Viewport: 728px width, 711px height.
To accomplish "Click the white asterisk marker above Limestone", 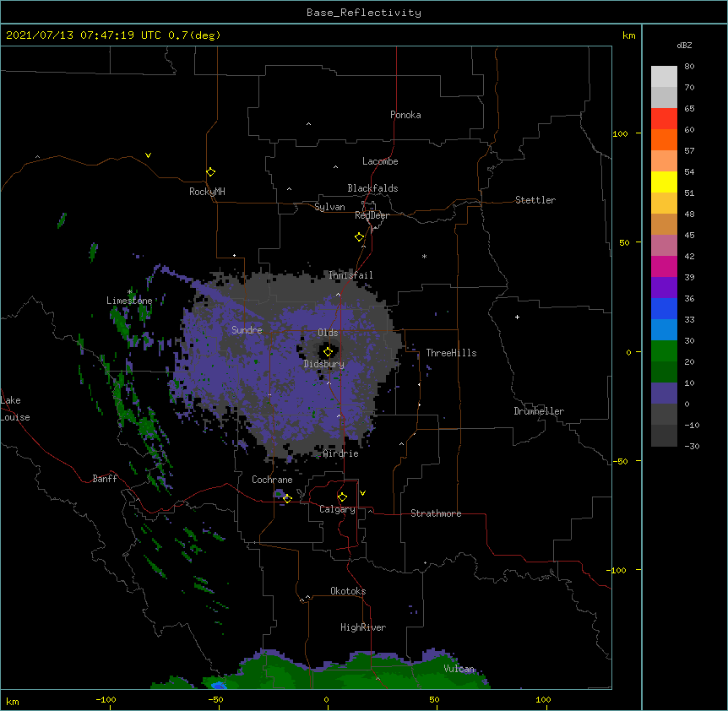I will pyautogui.click(x=129, y=292).
